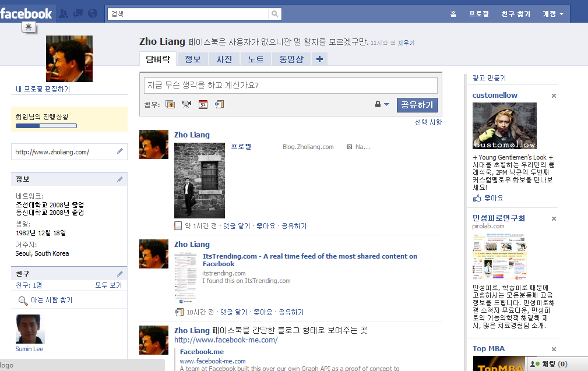Click magnifier icon beside 아는 사람 찾기
Viewport: 588px width, 371px height.
23,301
